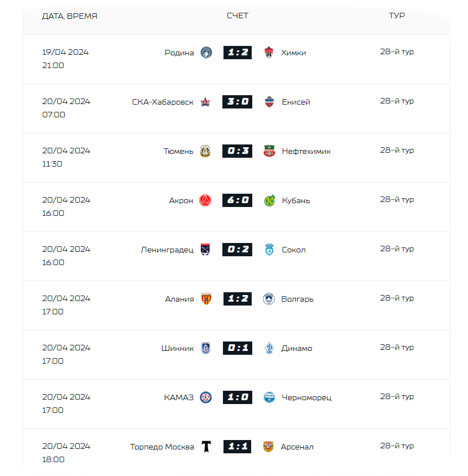Select the Нефтехимик club crest

click(269, 151)
